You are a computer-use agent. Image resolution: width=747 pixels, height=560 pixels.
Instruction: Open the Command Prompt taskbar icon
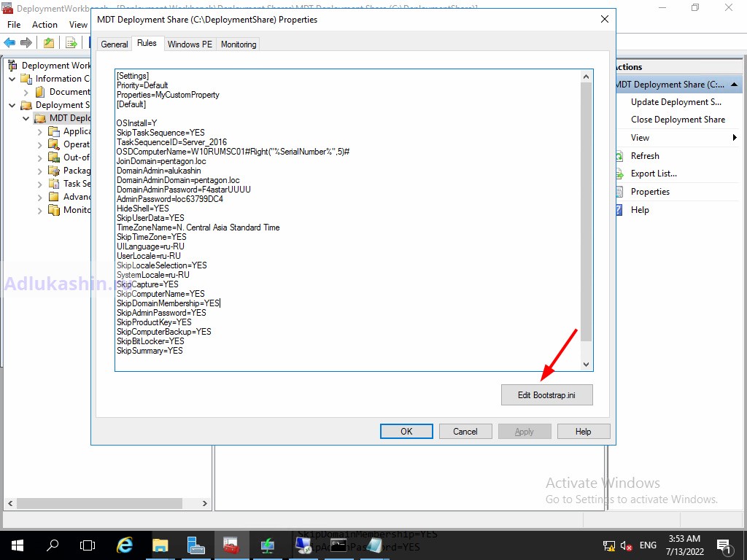[338, 545]
